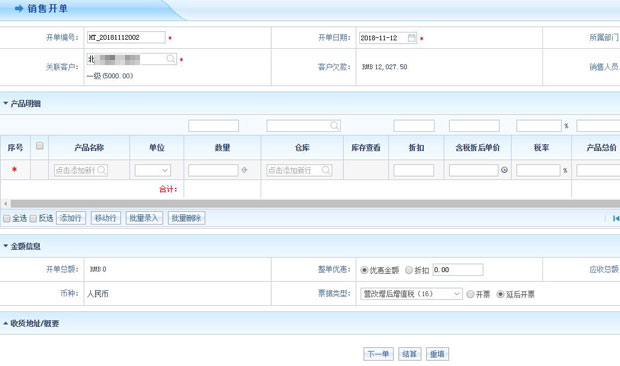This screenshot has height=366, width=620.
Task: Click customer debt value RMB 12,027.50
Action: pos(384,67)
